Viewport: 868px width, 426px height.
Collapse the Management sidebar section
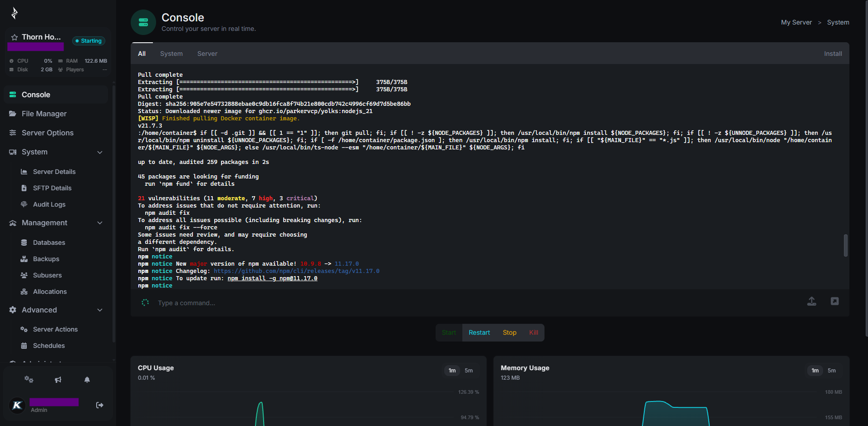[x=100, y=223]
